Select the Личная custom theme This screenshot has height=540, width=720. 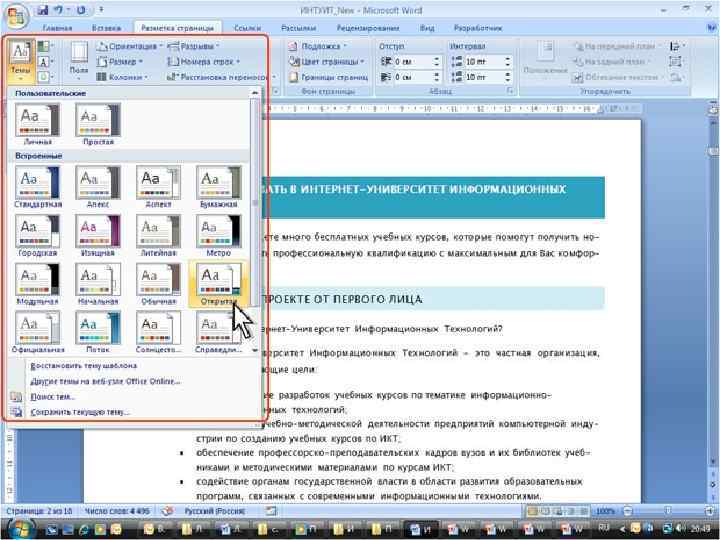tap(38, 124)
